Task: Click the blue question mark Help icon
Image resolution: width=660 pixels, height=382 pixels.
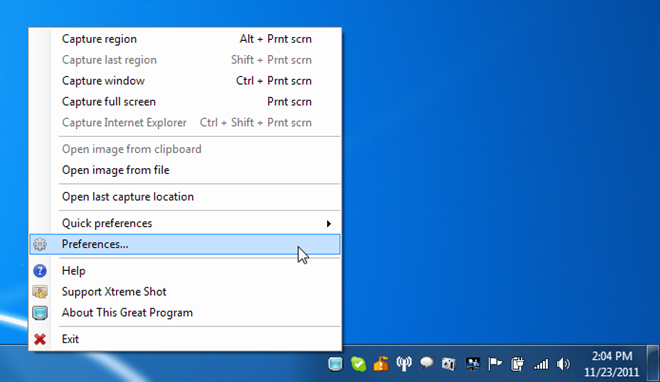Action: coord(40,271)
